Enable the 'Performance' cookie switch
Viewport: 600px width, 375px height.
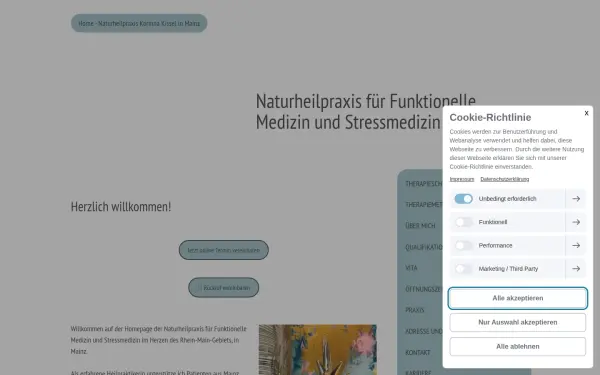coord(463,245)
